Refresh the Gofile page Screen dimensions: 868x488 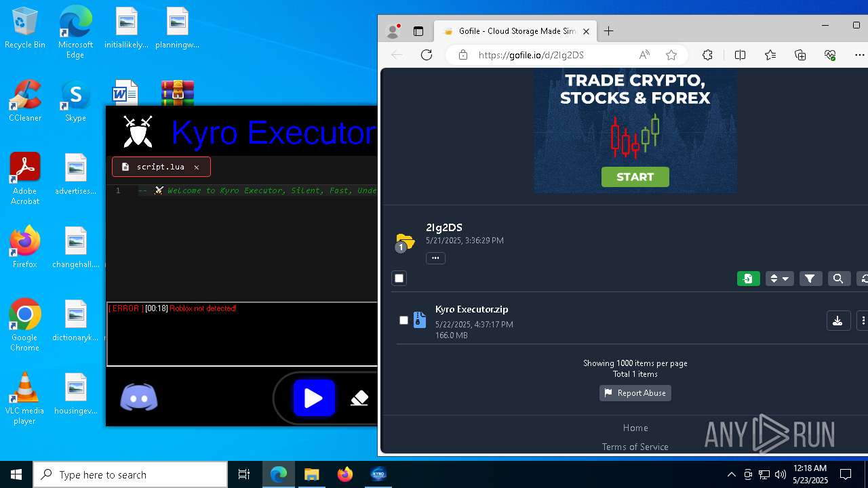click(427, 55)
